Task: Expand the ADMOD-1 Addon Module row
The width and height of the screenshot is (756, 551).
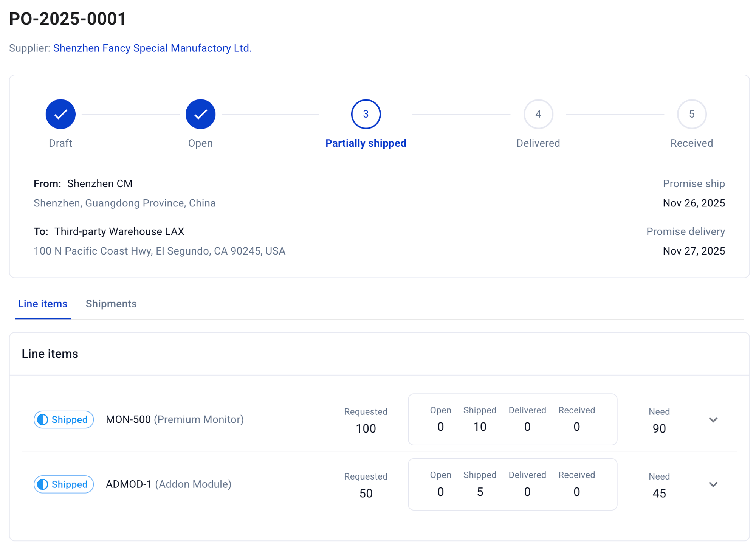Action: (713, 484)
